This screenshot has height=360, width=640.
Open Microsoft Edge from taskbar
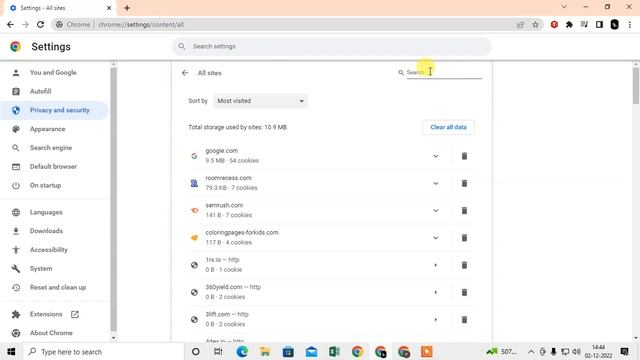242,351
